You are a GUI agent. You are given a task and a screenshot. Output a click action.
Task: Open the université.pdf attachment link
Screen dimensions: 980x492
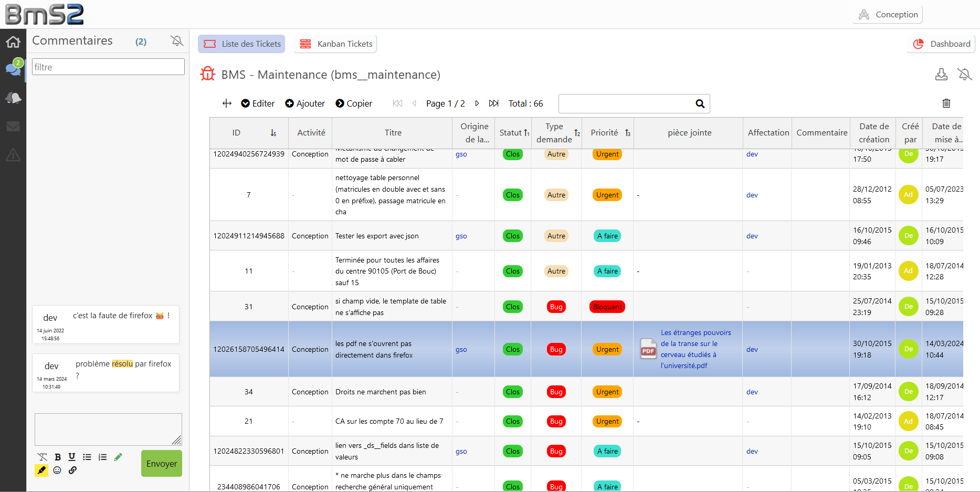(696, 349)
